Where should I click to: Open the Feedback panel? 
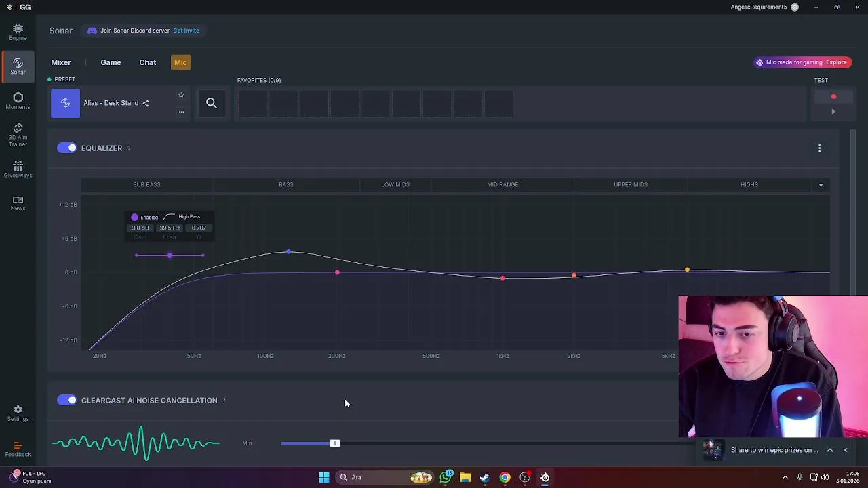[18, 449]
